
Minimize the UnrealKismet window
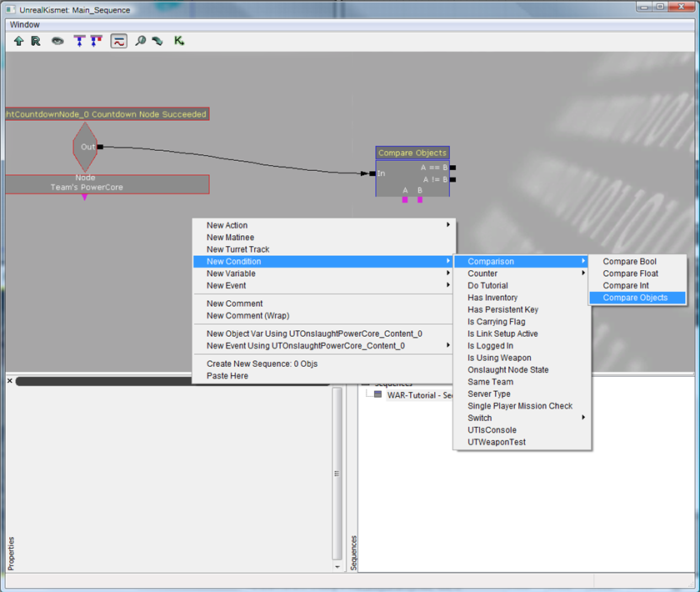pos(644,7)
